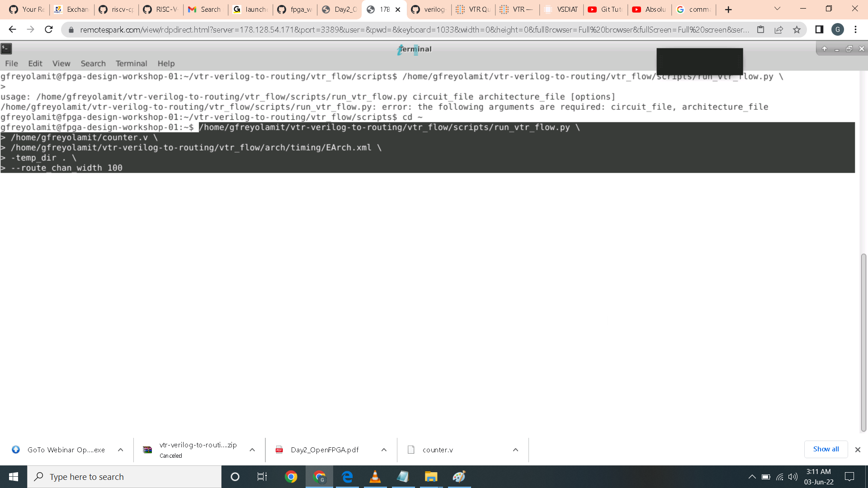The height and width of the screenshot is (488, 868).
Task: Open Chrome three-dot menu
Action: (x=855, y=30)
